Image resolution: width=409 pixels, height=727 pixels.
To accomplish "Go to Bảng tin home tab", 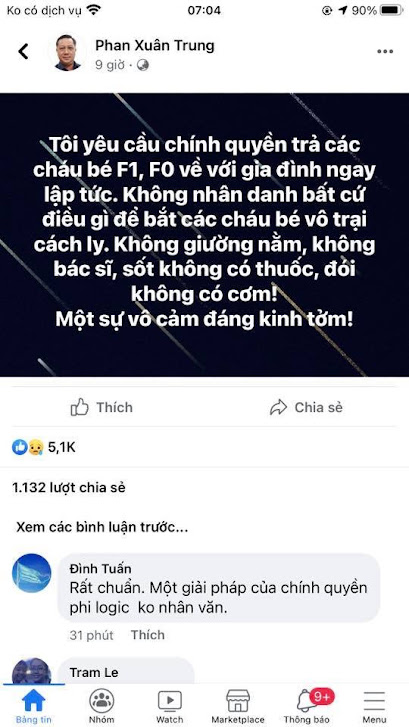I will 34,706.
